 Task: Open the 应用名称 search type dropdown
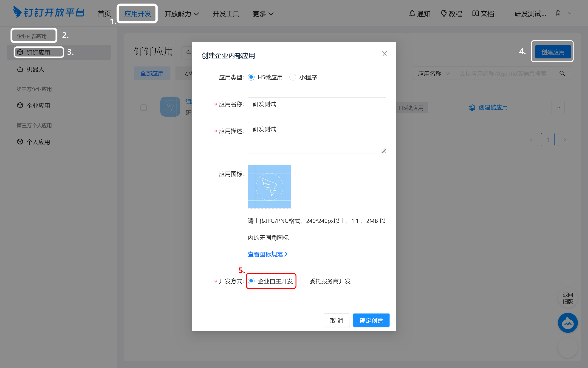coord(434,73)
